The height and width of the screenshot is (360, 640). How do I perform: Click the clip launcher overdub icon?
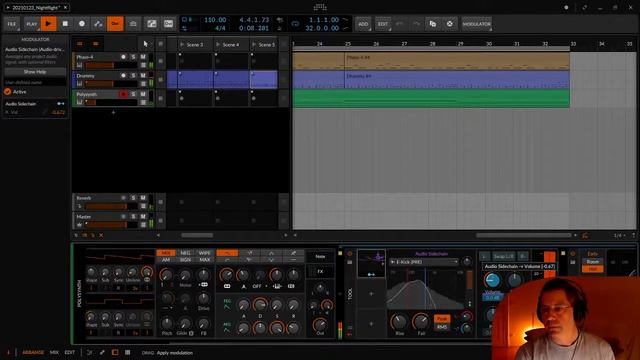[x=133, y=24]
